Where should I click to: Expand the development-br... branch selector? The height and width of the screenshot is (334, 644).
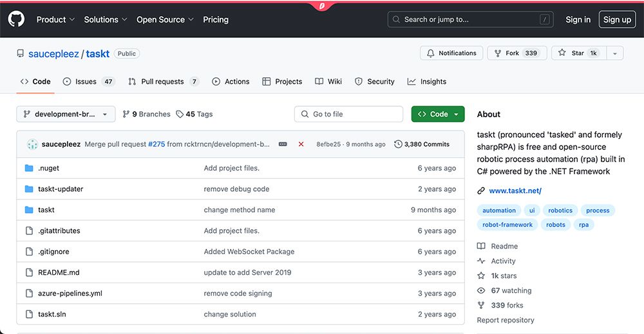point(66,114)
